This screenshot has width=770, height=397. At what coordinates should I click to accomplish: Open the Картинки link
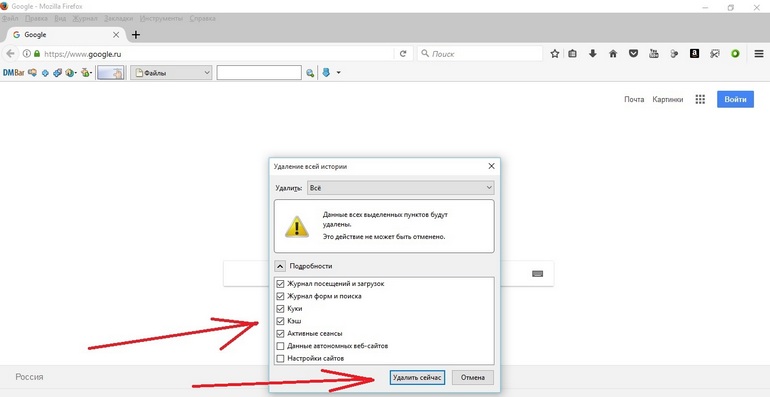coord(667,99)
